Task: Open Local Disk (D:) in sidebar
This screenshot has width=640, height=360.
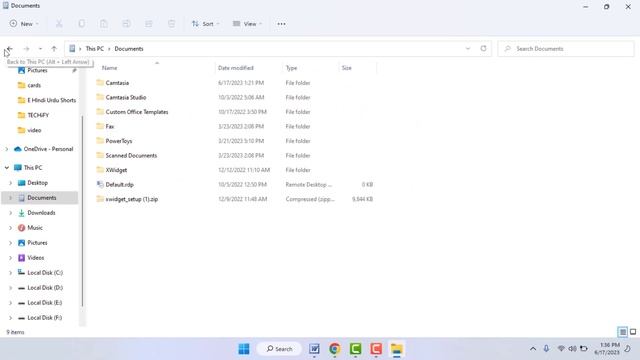Action: click(x=45, y=288)
